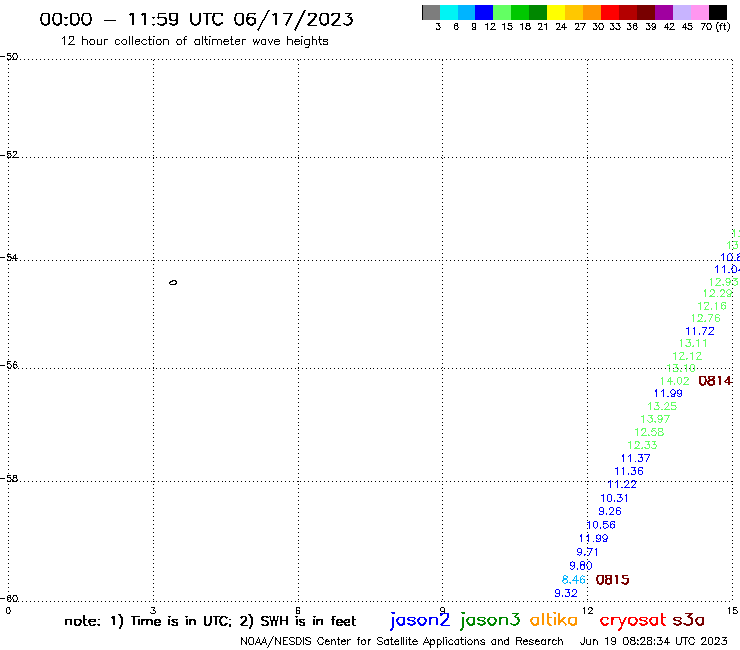Select the cryosat satellite legend label
The image size is (740, 650).
tap(633, 621)
